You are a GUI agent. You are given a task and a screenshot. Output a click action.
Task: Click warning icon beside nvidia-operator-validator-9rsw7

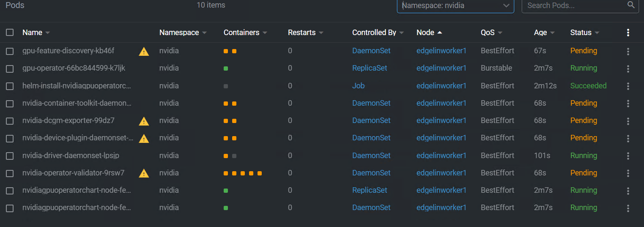pos(144,173)
